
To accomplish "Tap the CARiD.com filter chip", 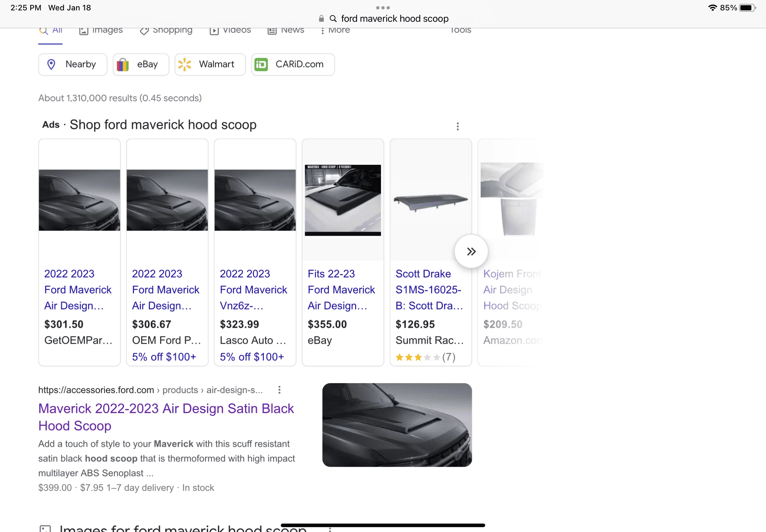I will coord(293,64).
